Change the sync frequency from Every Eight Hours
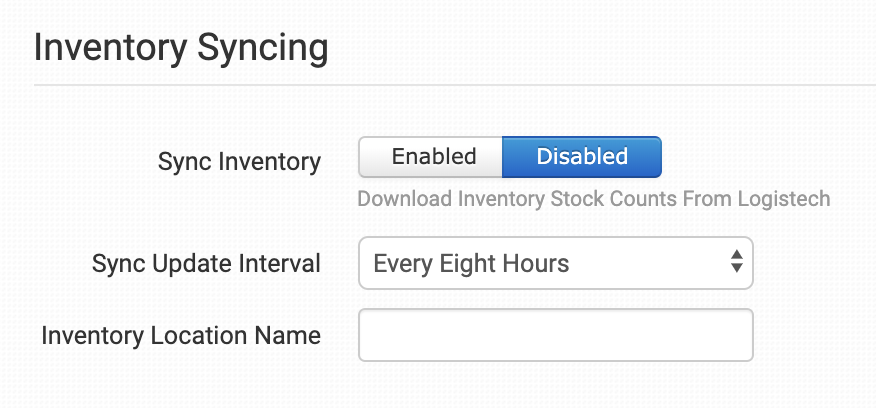Viewport: 876px width, 408px height. pos(555,264)
